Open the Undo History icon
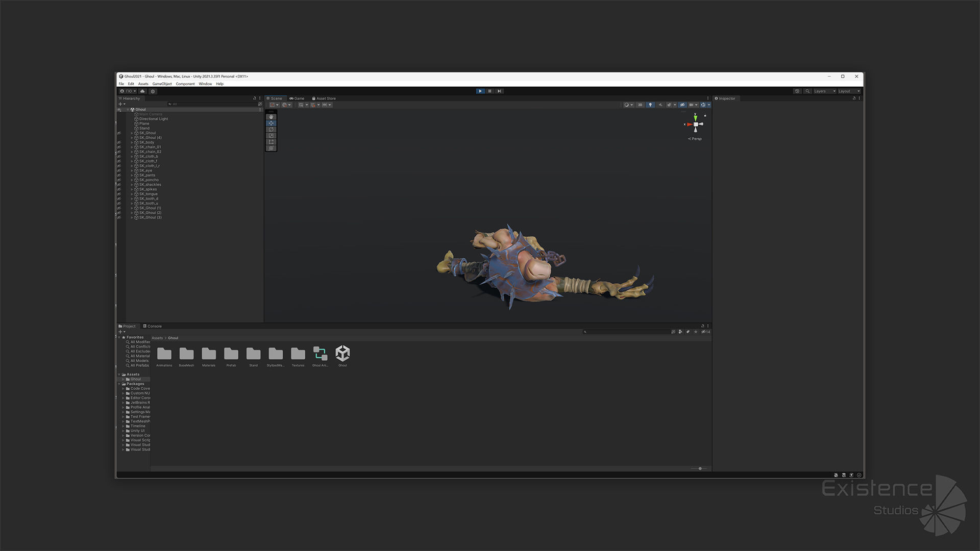Viewport: 980px width, 551px height. [797, 91]
